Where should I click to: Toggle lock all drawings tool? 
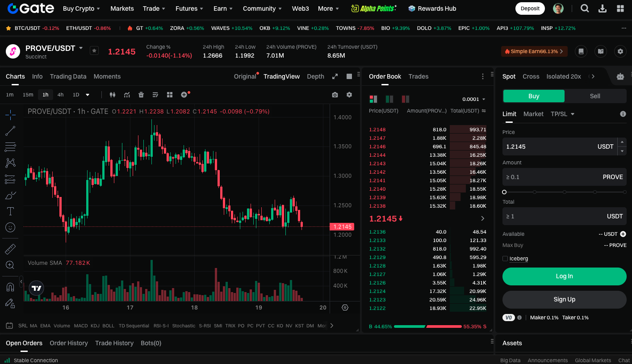coord(10,303)
